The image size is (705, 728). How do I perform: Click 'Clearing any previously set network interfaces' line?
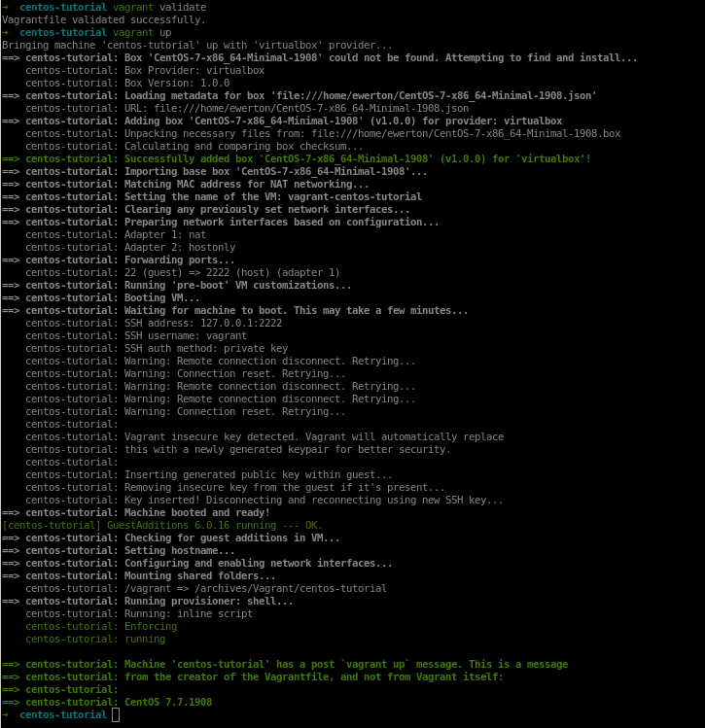(206, 209)
